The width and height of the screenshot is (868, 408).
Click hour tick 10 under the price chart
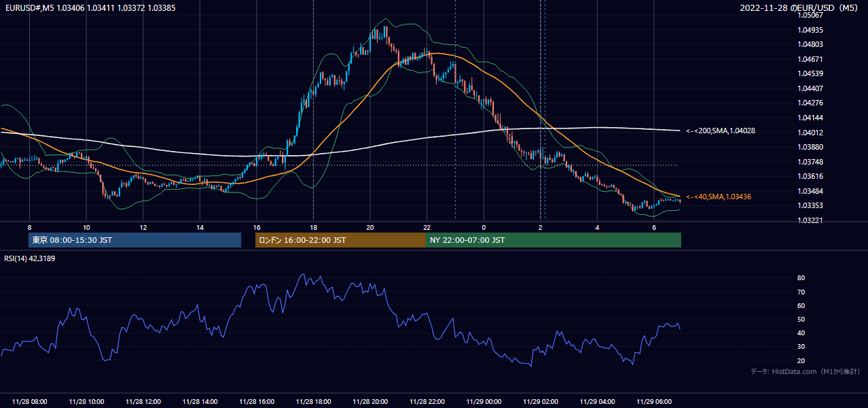pos(86,227)
